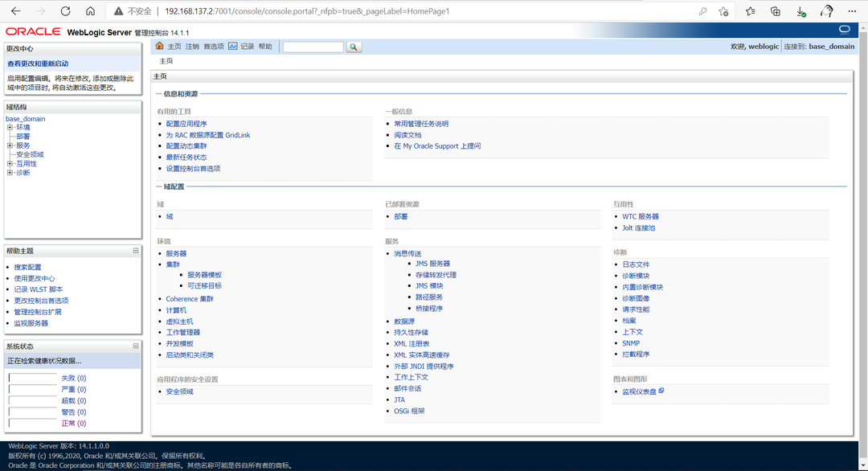Click the 严重 (0) status link

[x=74, y=390]
